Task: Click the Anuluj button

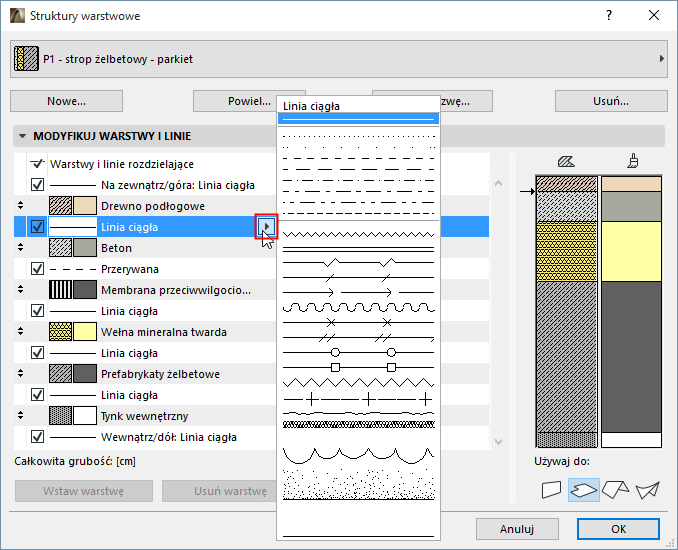Action: (517, 529)
